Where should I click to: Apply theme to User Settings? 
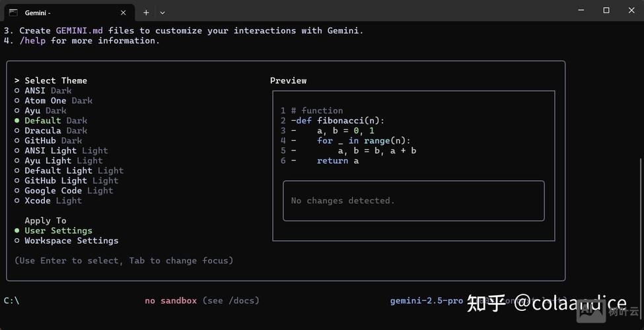point(58,230)
